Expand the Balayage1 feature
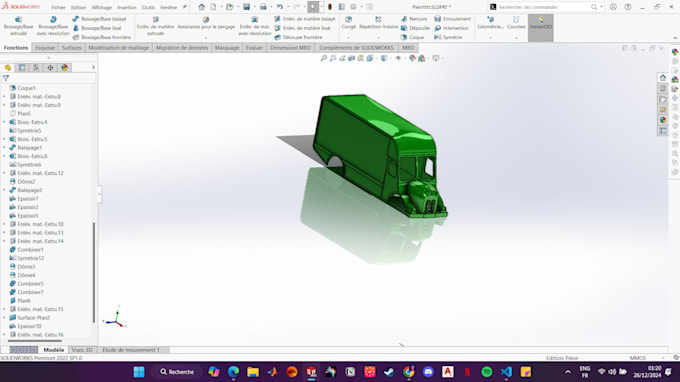Image resolution: width=680 pixels, height=382 pixels. tap(4, 148)
